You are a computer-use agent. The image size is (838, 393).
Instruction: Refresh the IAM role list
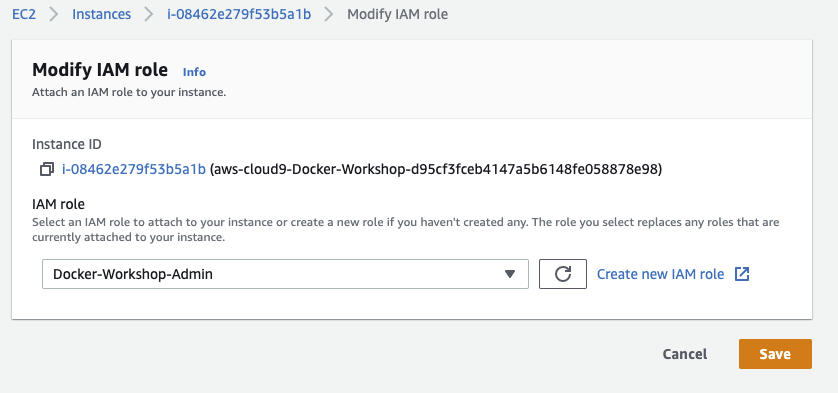563,274
